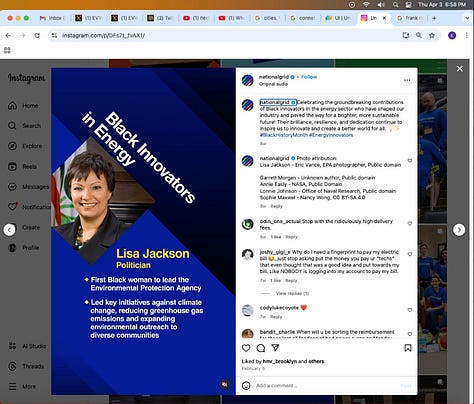Open a new browser tab
The image size is (474, 404).
[x=434, y=18]
